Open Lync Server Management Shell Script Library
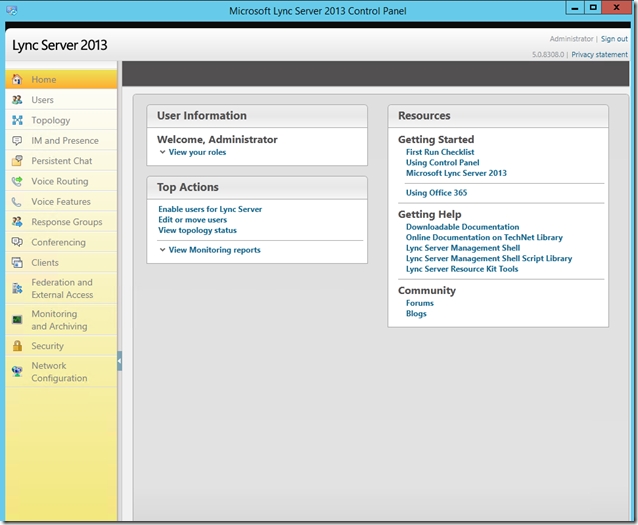 [x=489, y=258]
